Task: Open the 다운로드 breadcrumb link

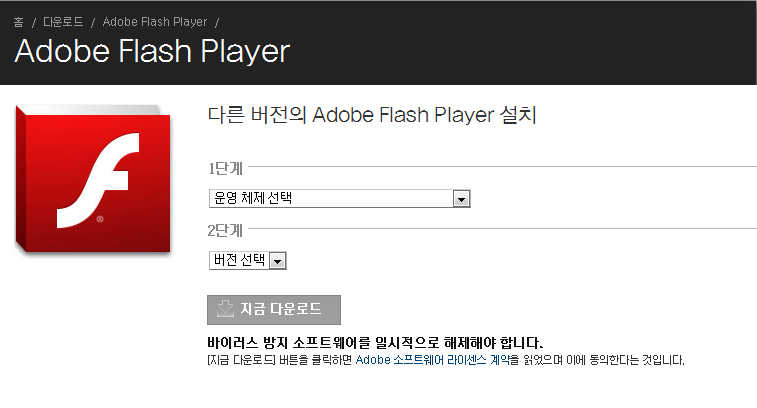Action: point(63,22)
